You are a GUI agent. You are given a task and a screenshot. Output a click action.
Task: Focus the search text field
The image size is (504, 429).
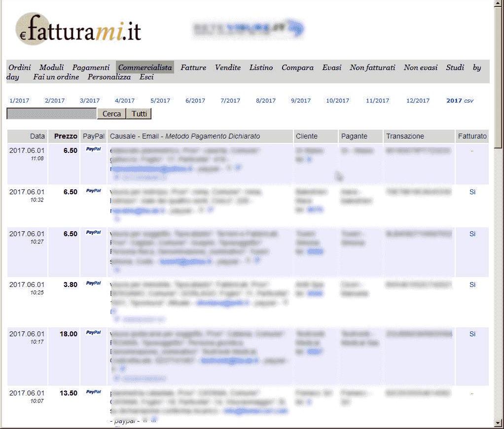pyautogui.click(x=51, y=114)
